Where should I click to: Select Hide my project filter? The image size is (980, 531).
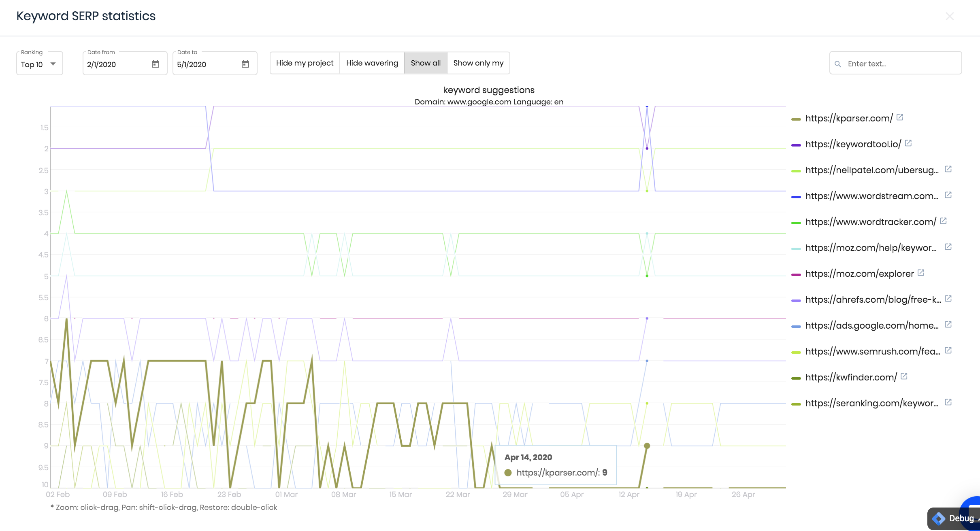(x=305, y=63)
